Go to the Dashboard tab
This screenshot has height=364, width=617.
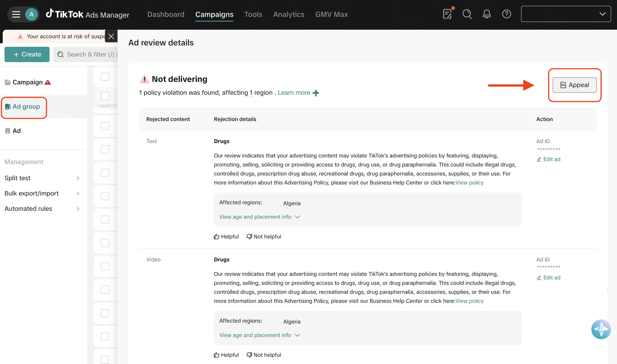[x=166, y=15]
